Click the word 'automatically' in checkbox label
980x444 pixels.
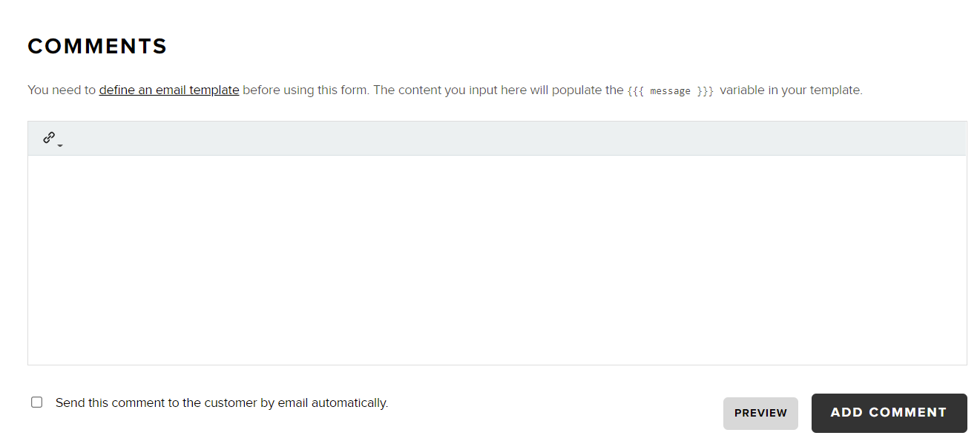(349, 403)
